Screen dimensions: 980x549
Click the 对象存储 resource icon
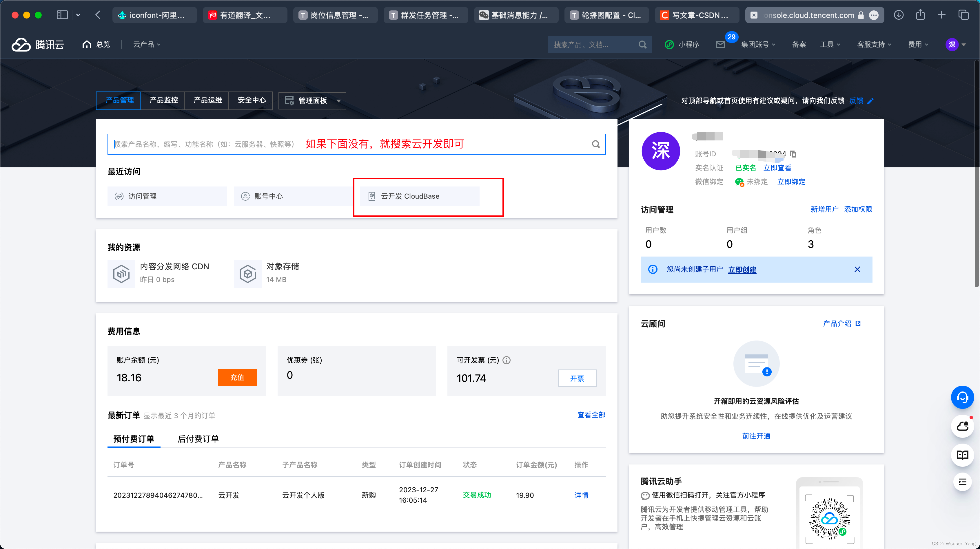pyautogui.click(x=248, y=273)
